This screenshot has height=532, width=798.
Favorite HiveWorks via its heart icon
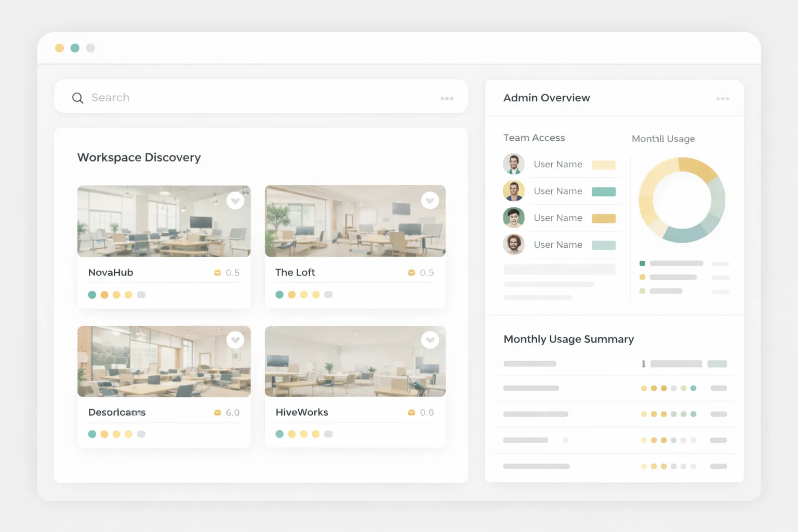[430, 340]
